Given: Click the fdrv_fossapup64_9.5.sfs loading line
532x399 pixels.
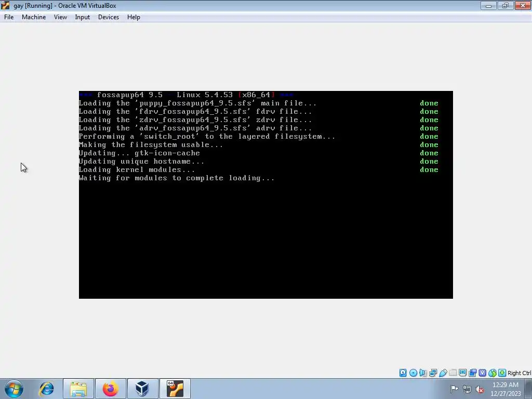Looking at the screenshot, I should coord(195,112).
